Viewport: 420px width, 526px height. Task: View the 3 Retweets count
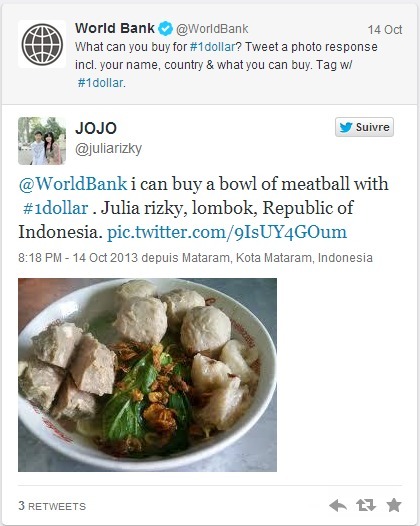[52, 506]
